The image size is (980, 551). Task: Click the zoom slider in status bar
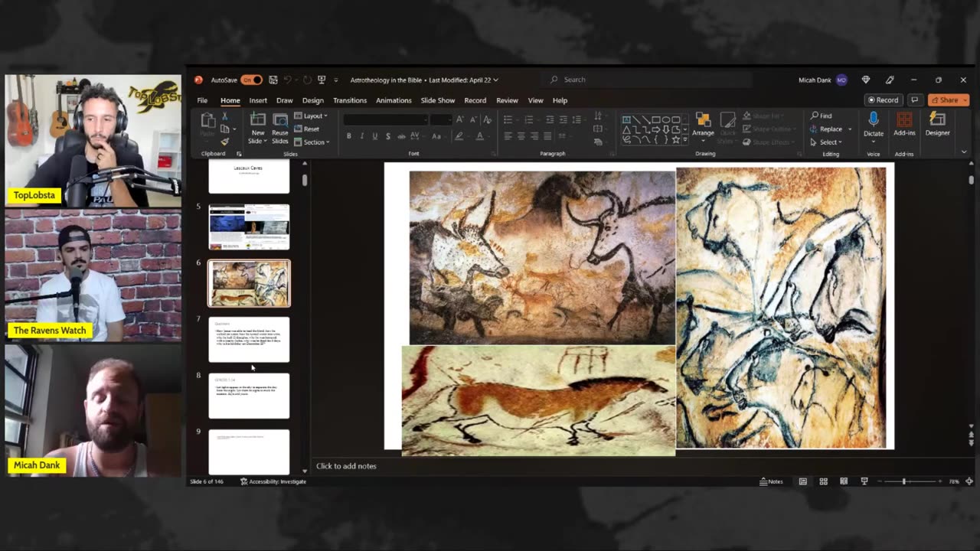[x=910, y=481]
